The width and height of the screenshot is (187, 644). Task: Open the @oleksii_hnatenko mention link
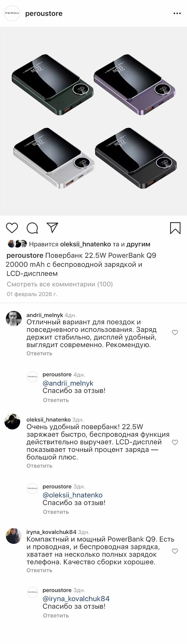click(72, 495)
